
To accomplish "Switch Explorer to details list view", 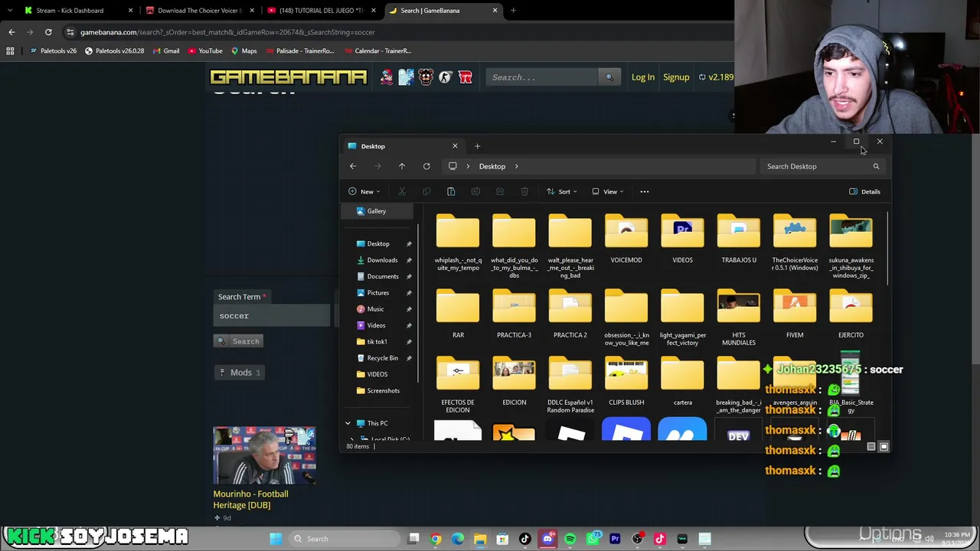I will coord(871,446).
